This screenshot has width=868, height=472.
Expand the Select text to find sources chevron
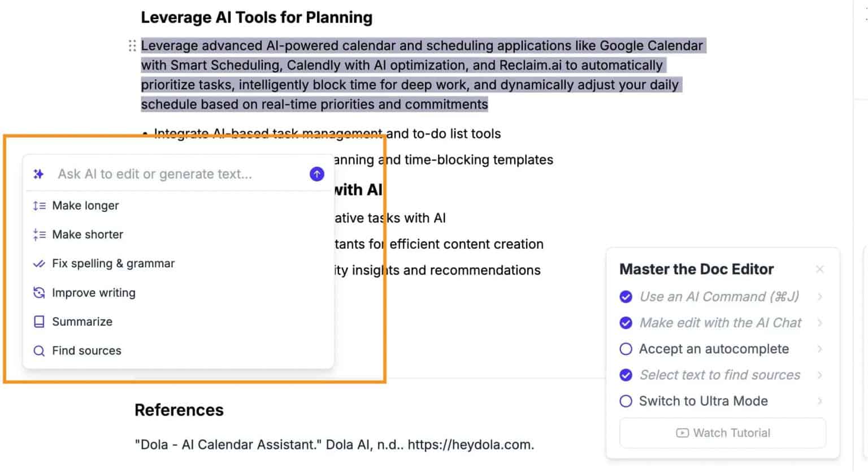(821, 375)
